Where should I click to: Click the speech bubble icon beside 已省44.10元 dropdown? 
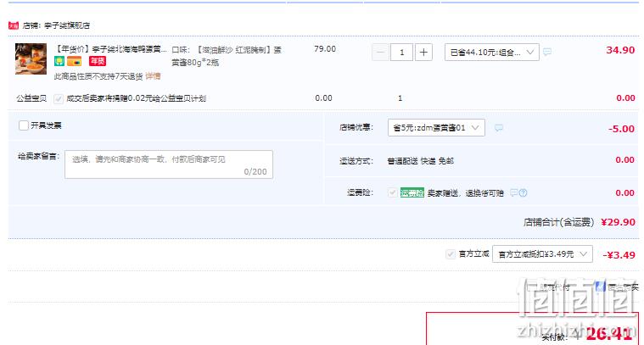pos(547,52)
